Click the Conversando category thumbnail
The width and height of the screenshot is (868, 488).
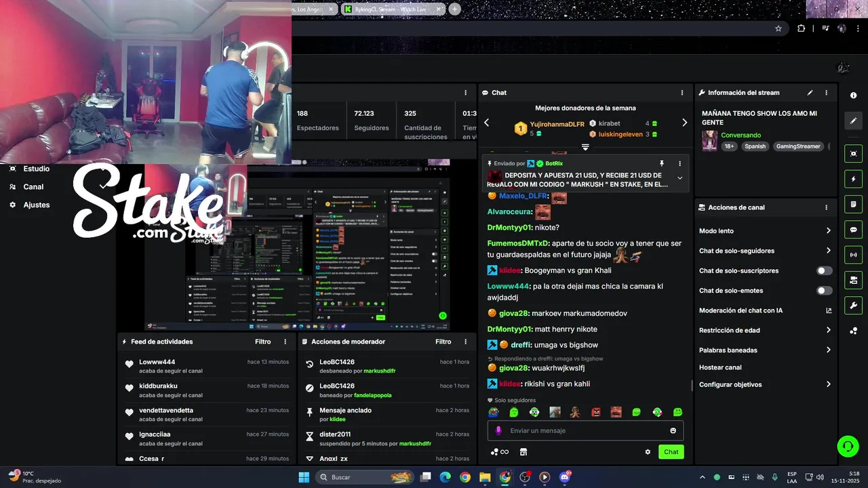coord(710,141)
